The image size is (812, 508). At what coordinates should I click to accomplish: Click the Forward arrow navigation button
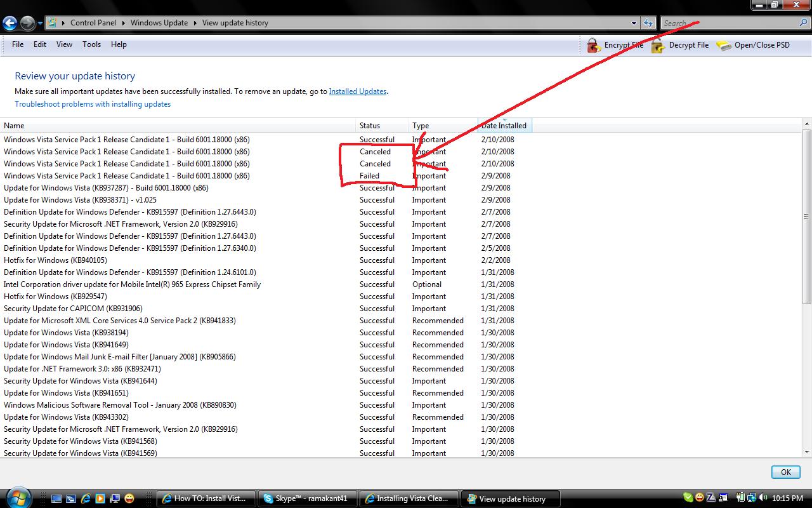[x=27, y=23]
